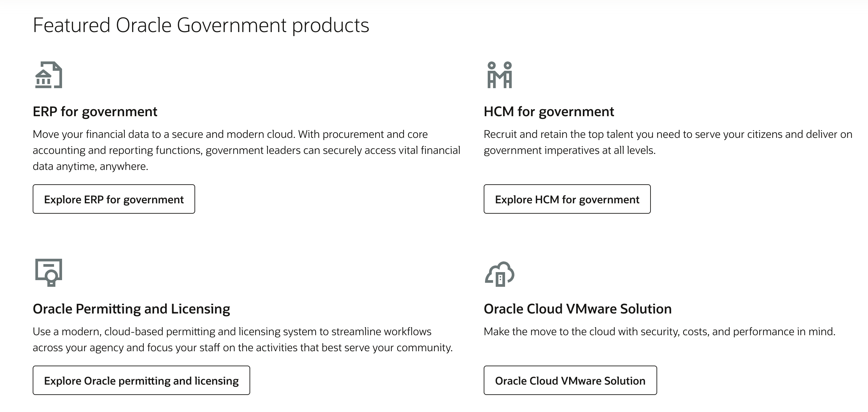Click the "Oracle Cloud VMware Solution" heading
Image resolution: width=868 pixels, height=412 pixels.
[x=577, y=309]
